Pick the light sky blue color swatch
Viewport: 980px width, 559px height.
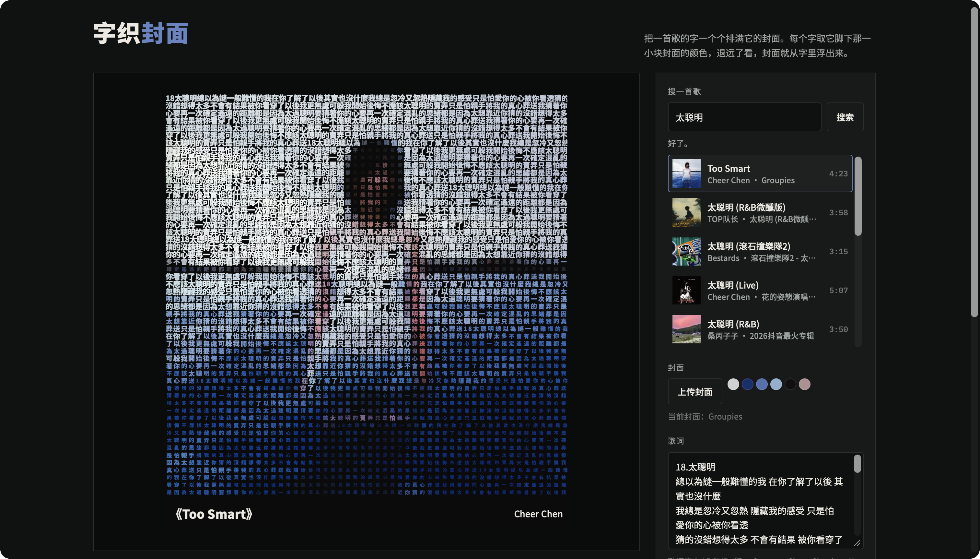click(776, 384)
